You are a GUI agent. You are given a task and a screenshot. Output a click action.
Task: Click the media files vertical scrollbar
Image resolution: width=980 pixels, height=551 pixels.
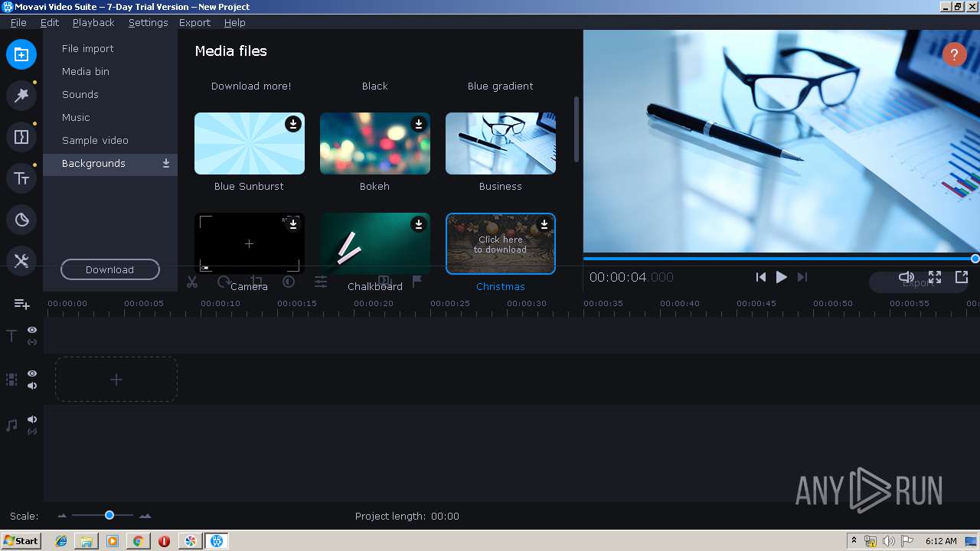pos(577,129)
